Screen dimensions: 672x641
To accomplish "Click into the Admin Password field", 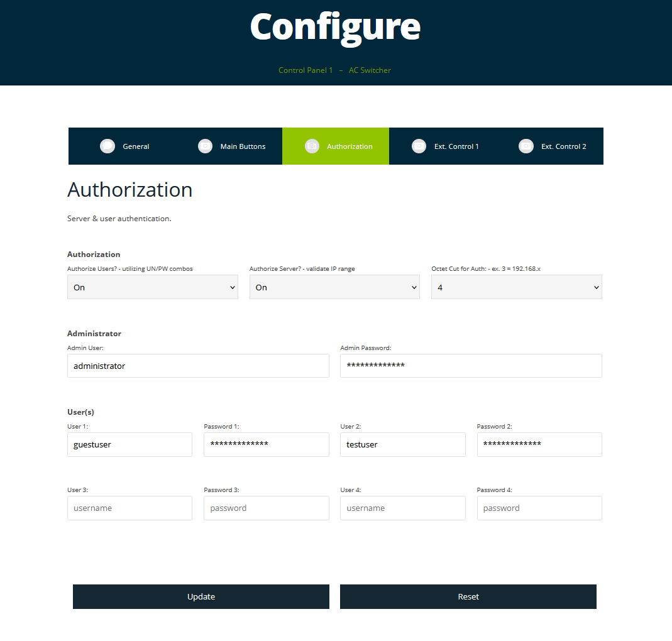I will (471, 366).
